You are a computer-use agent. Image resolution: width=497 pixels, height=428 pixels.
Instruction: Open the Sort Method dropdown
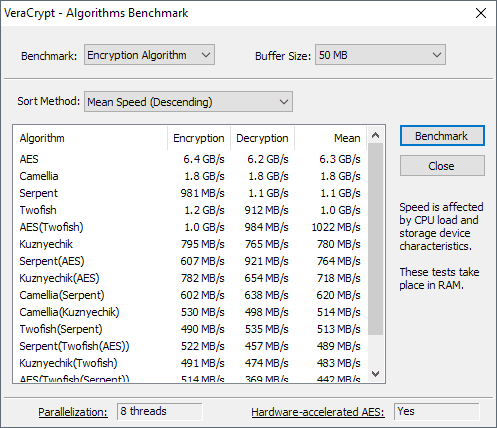point(188,102)
